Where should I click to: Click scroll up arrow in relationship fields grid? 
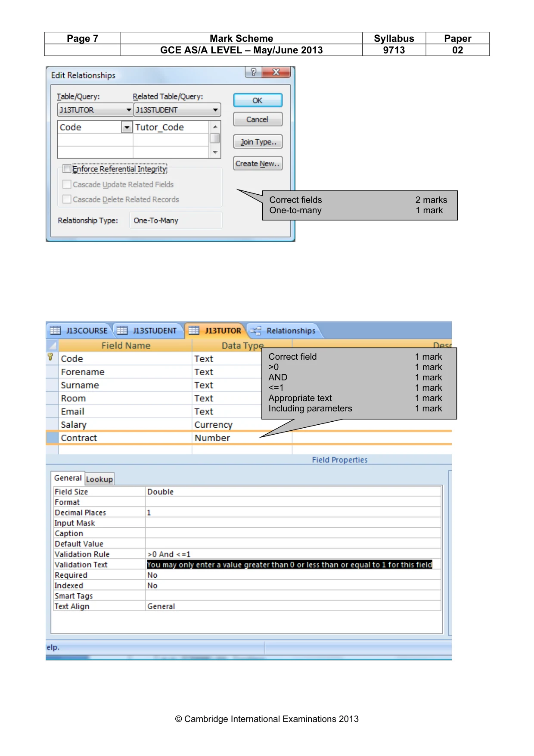coord(215,127)
